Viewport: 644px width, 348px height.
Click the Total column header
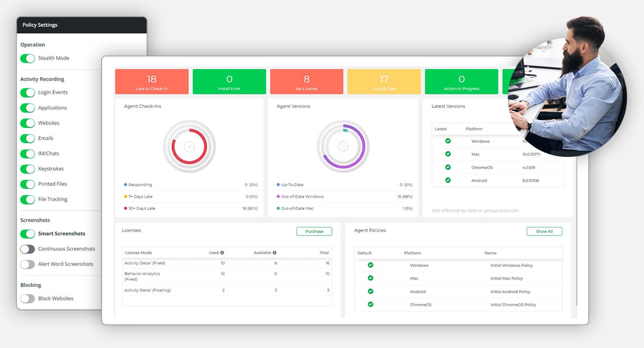(x=324, y=253)
